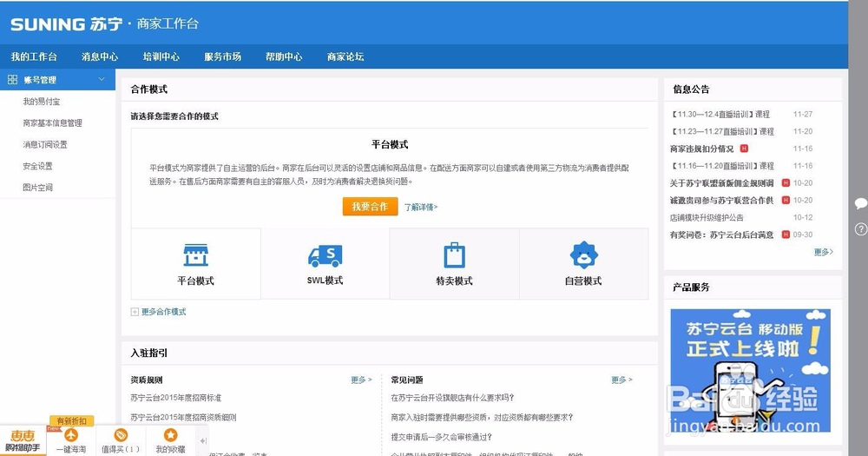Click the question mark help icon

860,228
